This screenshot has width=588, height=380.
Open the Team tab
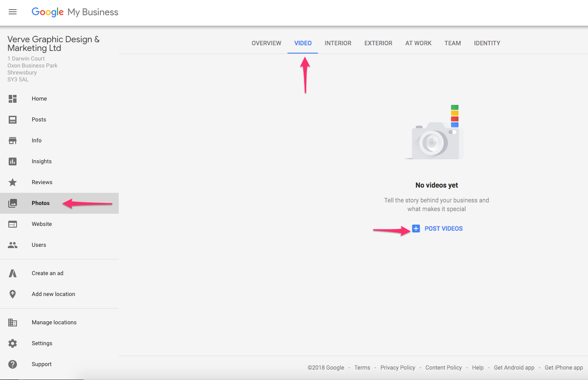pos(453,43)
